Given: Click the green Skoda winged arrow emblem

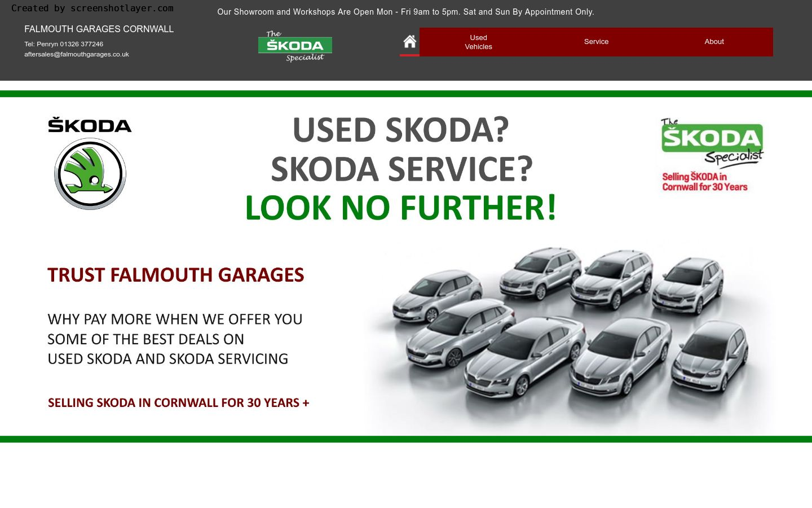Looking at the screenshot, I should (x=90, y=174).
